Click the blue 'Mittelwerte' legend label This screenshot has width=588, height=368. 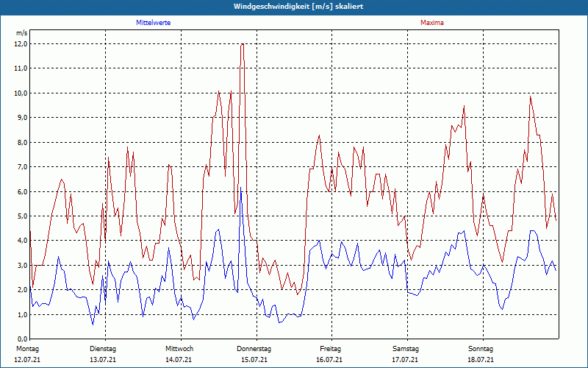(x=154, y=23)
